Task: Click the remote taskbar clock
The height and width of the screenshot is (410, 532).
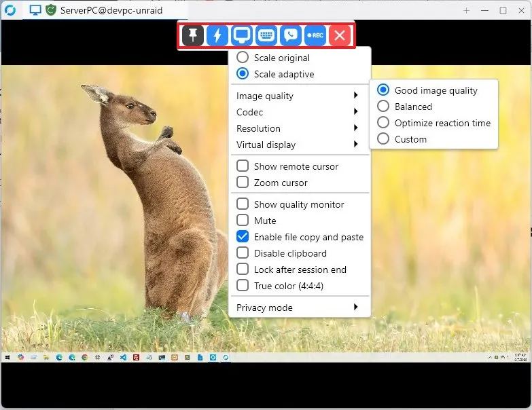Action: click(520, 357)
